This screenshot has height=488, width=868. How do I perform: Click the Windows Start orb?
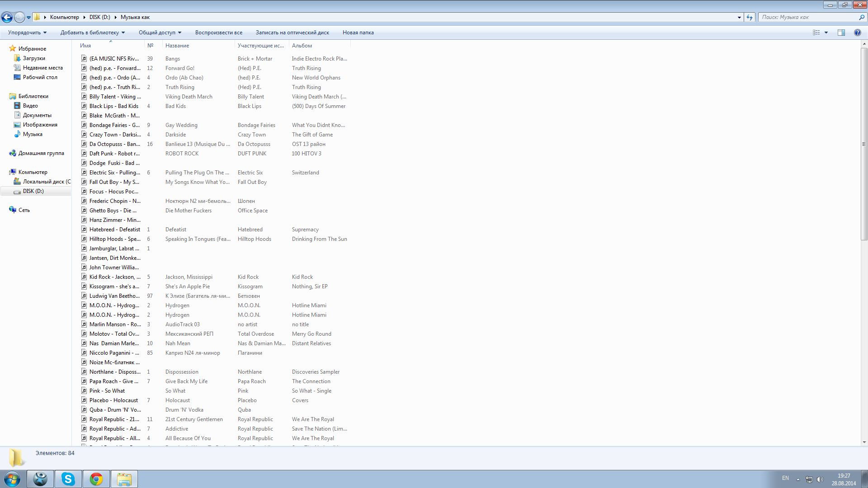[12, 479]
